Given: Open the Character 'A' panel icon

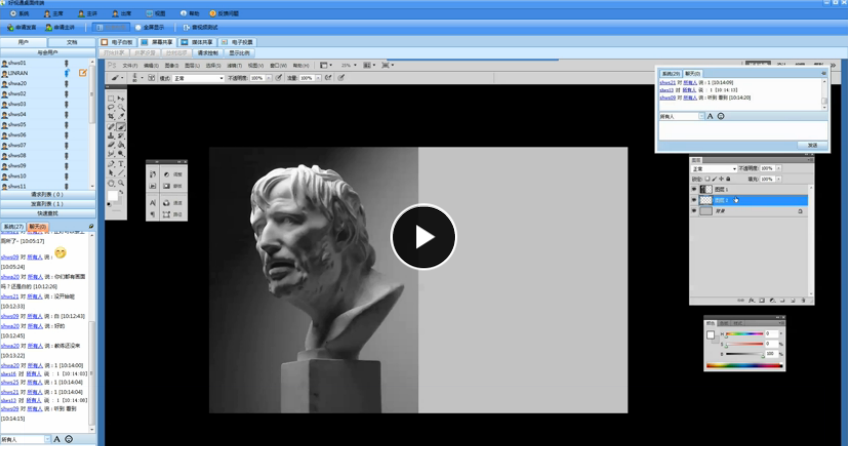Looking at the screenshot, I should [x=153, y=203].
